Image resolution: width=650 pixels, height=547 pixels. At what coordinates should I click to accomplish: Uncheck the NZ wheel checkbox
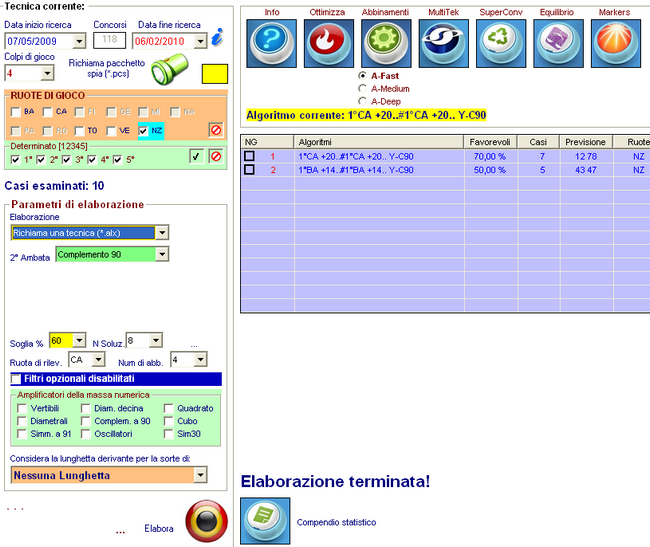click(143, 131)
